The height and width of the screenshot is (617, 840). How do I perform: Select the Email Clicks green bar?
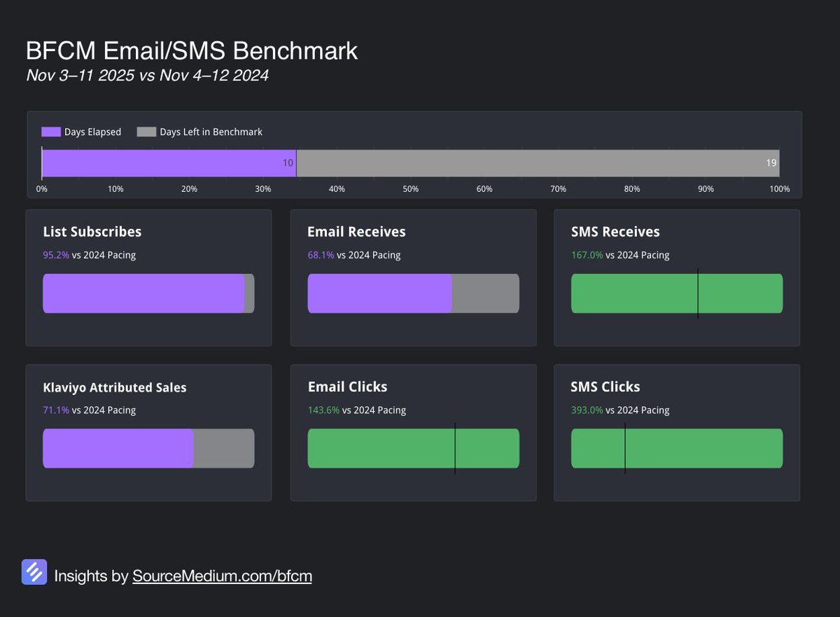point(413,448)
